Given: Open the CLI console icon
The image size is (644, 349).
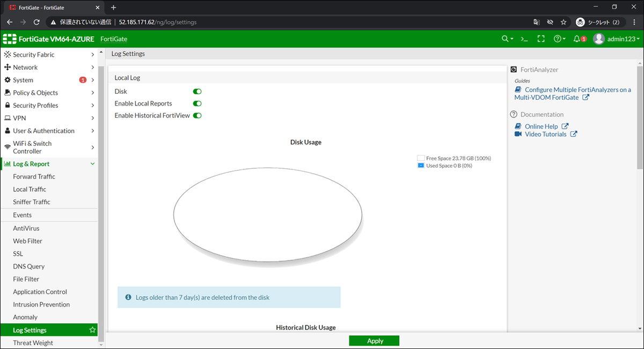Looking at the screenshot, I should pyautogui.click(x=525, y=39).
